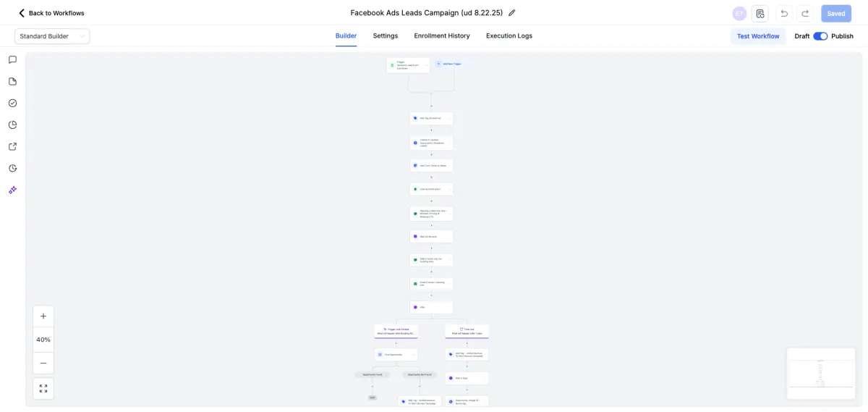
Task: Zoom in with the plus button
Action: coord(43,316)
